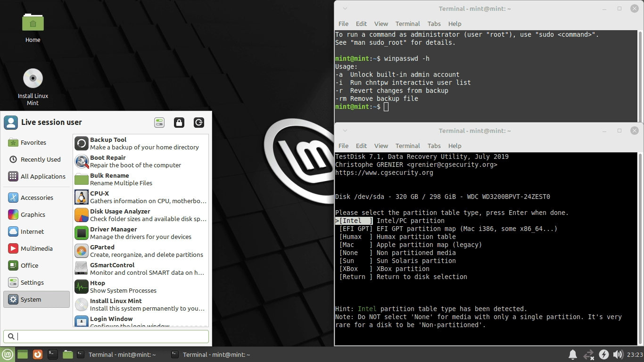Click the Live session user avatar
Image resolution: width=644 pixels, height=362 pixels.
pos(11,123)
